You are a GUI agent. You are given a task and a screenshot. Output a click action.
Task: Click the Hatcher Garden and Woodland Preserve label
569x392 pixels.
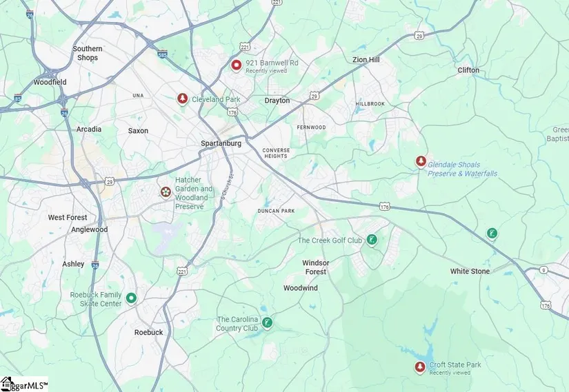(194, 194)
